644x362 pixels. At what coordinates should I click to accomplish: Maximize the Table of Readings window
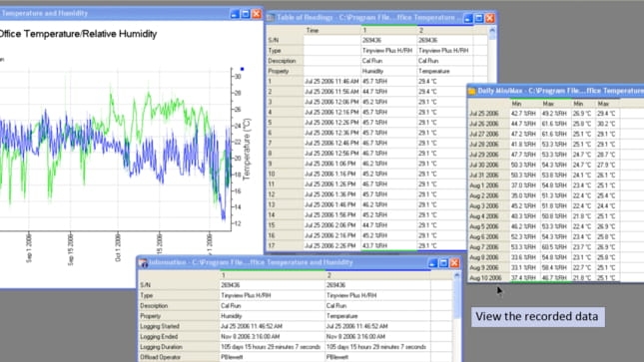tap(479, 18)
